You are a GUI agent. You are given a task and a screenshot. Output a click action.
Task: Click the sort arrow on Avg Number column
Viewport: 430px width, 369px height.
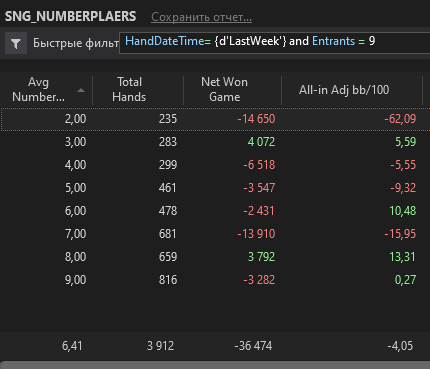[x=81, y=90]
